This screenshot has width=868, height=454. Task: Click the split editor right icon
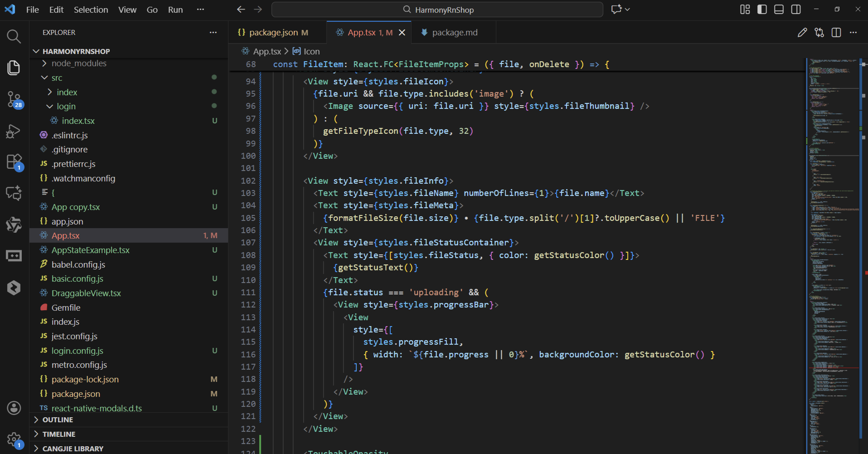click(836, 32)
